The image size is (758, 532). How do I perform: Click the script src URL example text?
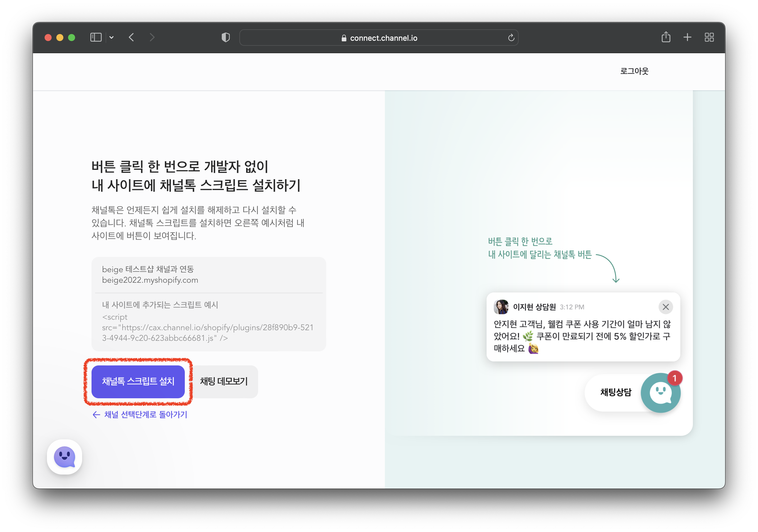coord(207,328)
